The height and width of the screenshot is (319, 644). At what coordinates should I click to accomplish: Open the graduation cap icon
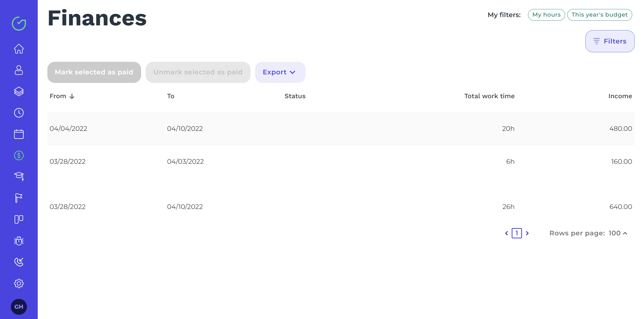tap(19, 177)
